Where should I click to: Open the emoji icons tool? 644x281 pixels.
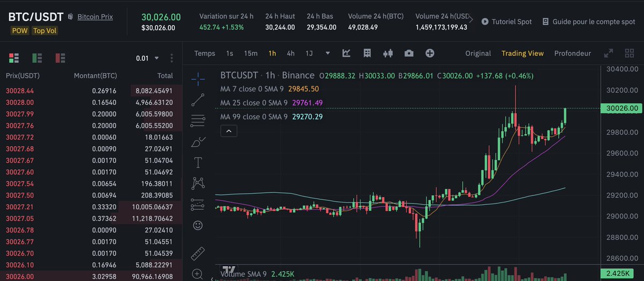[x=198, y=225]
